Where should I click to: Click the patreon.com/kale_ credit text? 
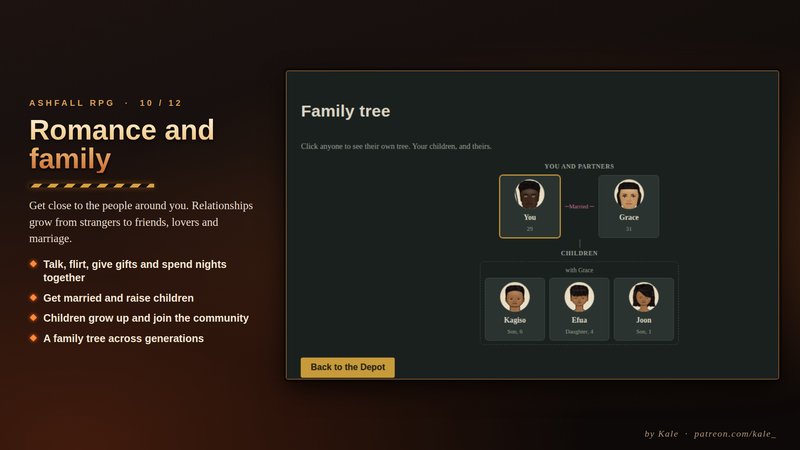pyautogui.click(x=735, y=434)
